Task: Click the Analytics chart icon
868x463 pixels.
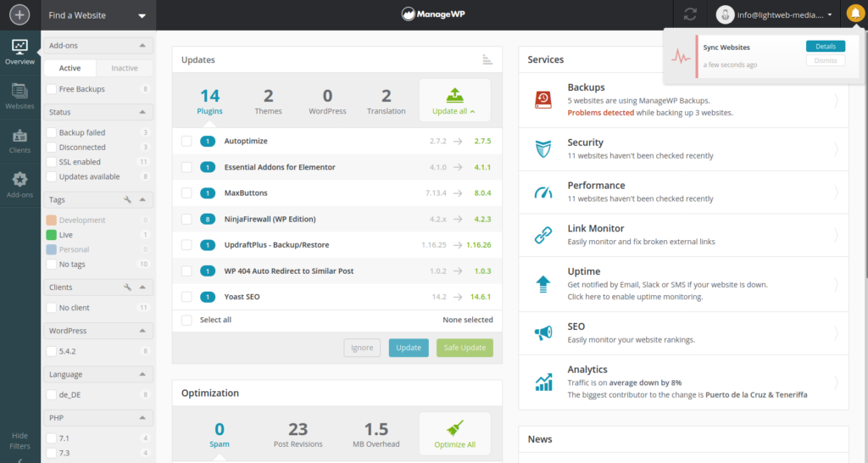Action: pyautogui.click(x=543, y=382)
